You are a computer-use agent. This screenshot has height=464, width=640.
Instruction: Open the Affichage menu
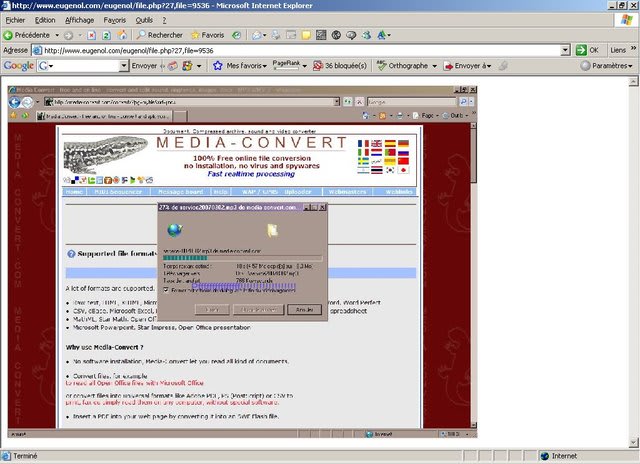tap(82, 20)
